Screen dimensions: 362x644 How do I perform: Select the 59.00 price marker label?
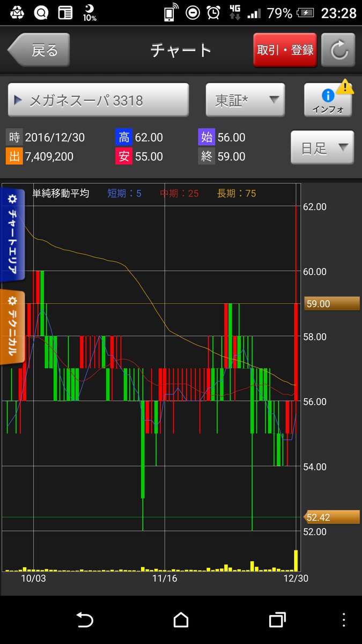pos(331,304)
